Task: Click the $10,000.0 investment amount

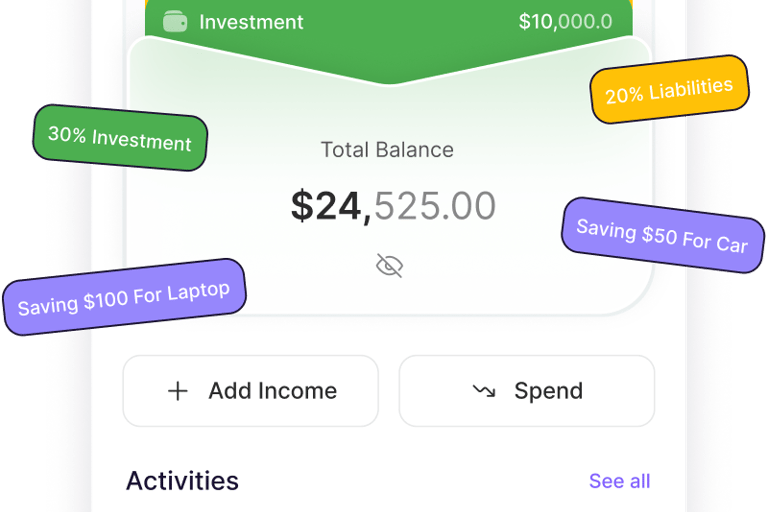Action: (565, 22)
